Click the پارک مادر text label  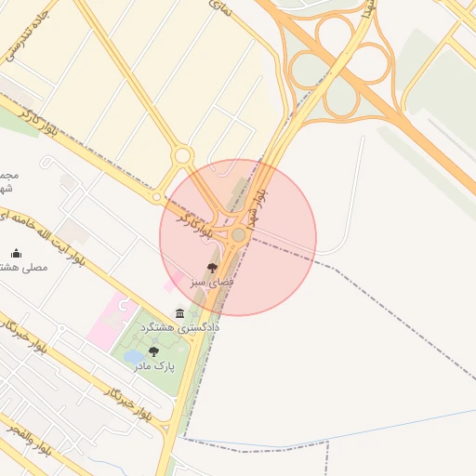click(x=154, y=366)
